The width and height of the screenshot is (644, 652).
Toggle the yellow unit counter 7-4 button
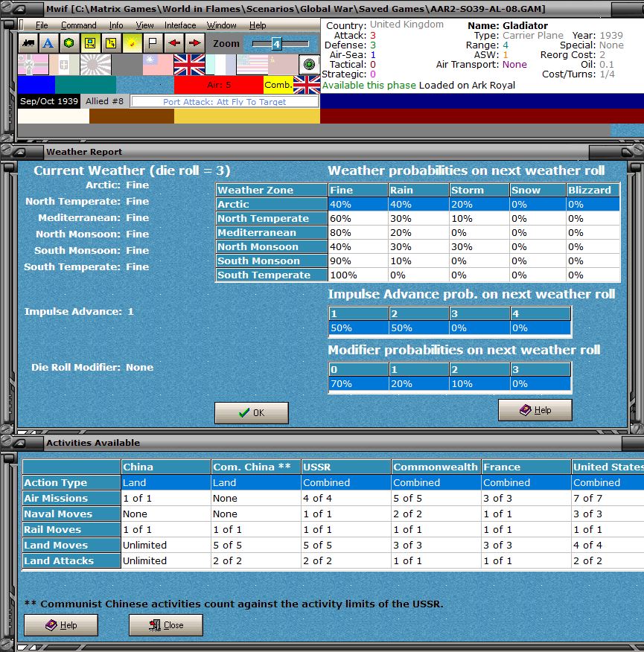tap(90, 43)
